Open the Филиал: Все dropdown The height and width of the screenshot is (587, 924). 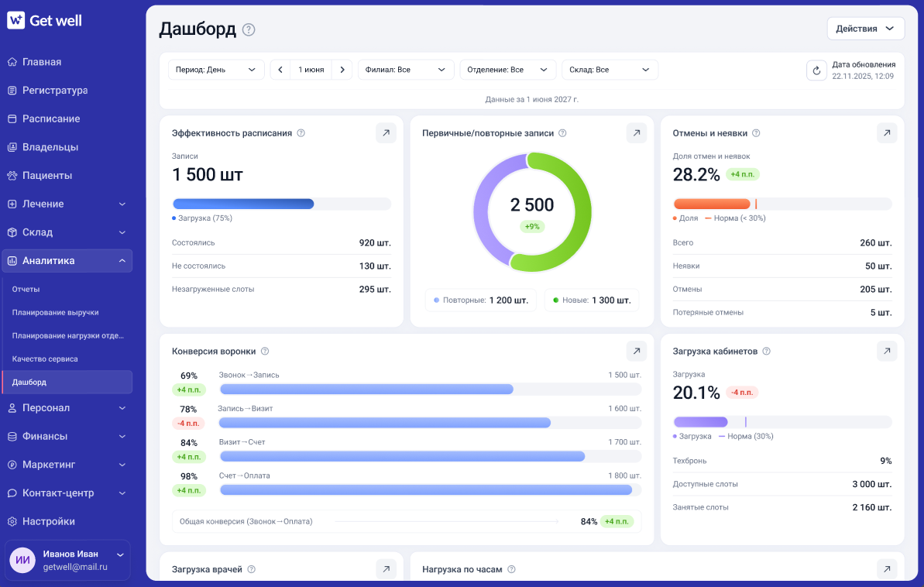pyautogui.click(x=406, y=70)
